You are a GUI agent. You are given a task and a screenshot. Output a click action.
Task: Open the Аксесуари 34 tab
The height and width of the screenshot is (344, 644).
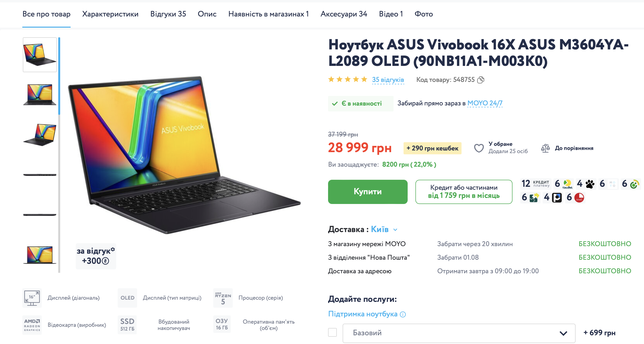344,14
